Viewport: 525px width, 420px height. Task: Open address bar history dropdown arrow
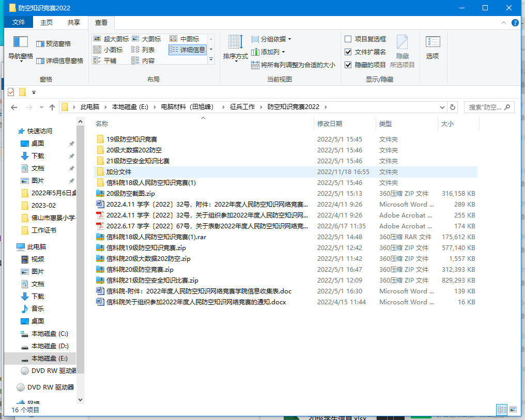[442, 107]
